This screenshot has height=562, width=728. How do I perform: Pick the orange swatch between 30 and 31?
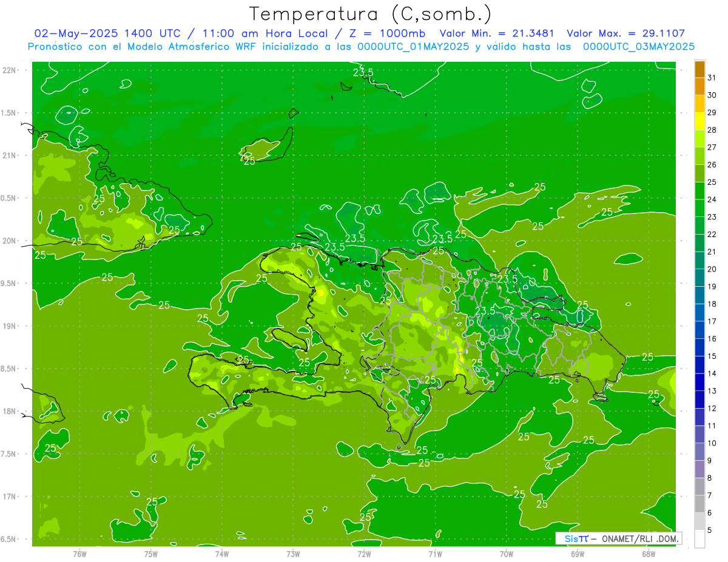pyautogui.click(x=699, y=86)
